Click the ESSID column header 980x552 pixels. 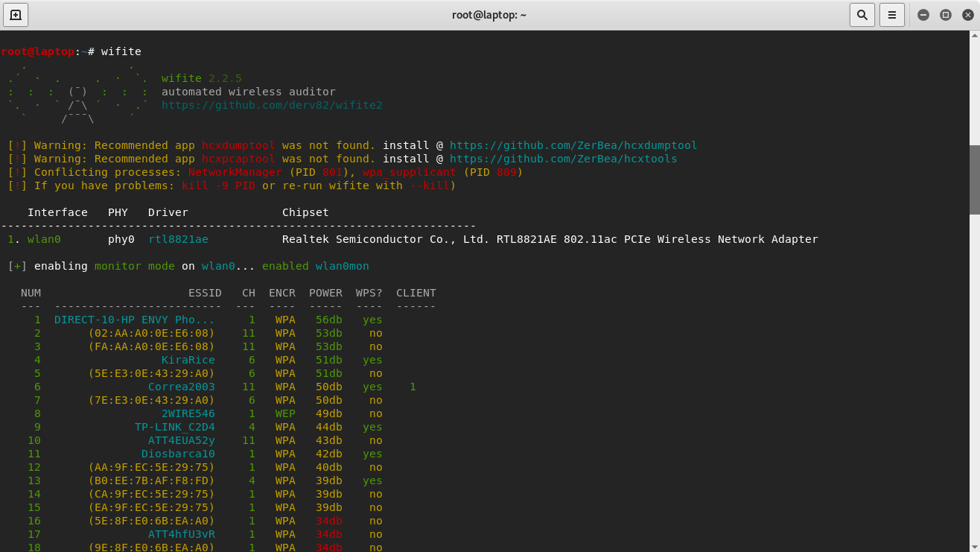point(205,293)
